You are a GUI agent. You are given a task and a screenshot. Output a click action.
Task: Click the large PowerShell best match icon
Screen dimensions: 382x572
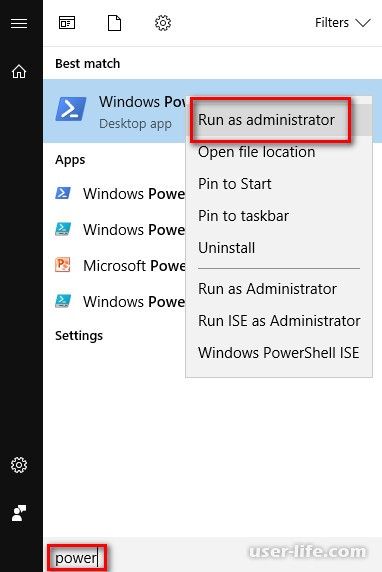point(71,109)
